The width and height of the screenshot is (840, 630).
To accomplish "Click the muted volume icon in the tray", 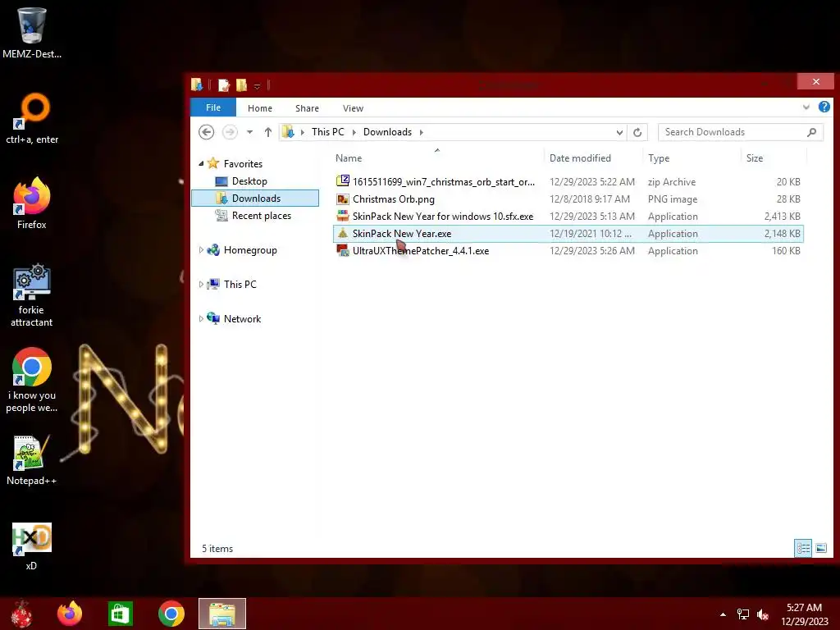I will 763,614.
